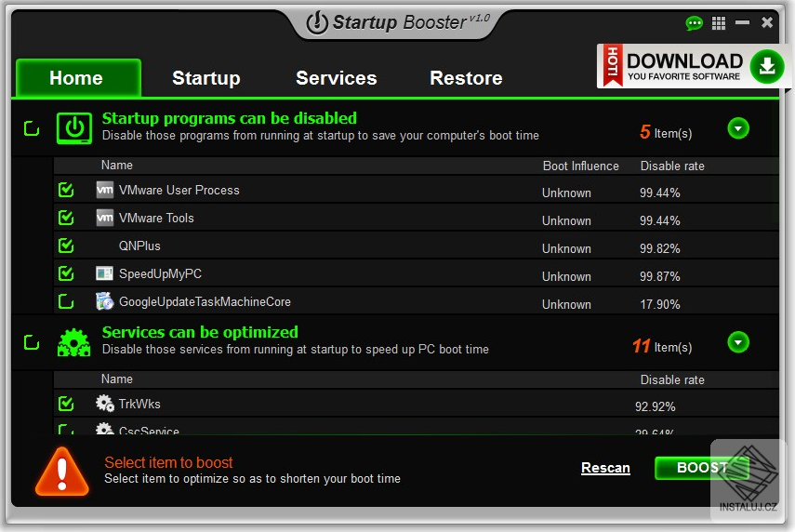
Task: Click the Startup programs can be disabled heading
Action: (229, 118)
